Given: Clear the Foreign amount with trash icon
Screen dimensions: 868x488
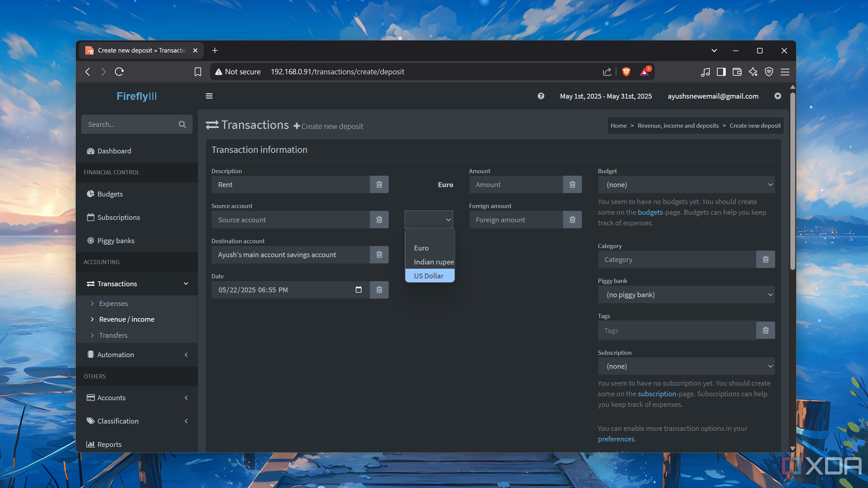Looking at the screenshot, I should click(572, 220).
